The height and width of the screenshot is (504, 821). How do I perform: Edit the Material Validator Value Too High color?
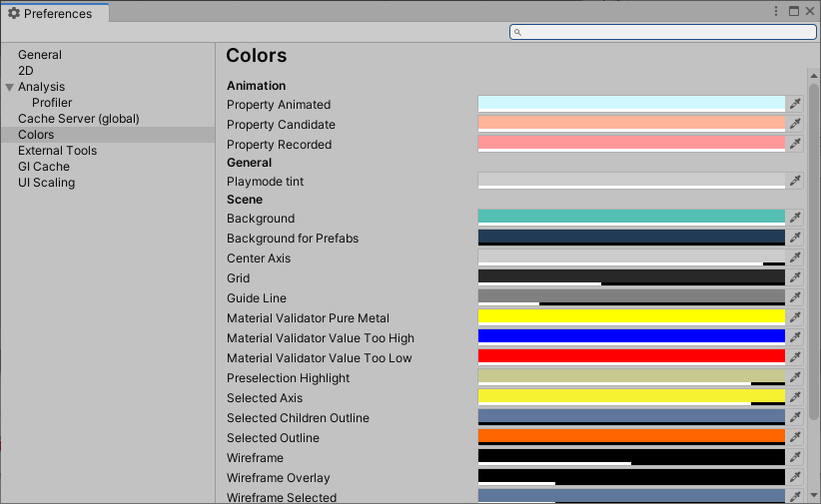tap(631, 337)
